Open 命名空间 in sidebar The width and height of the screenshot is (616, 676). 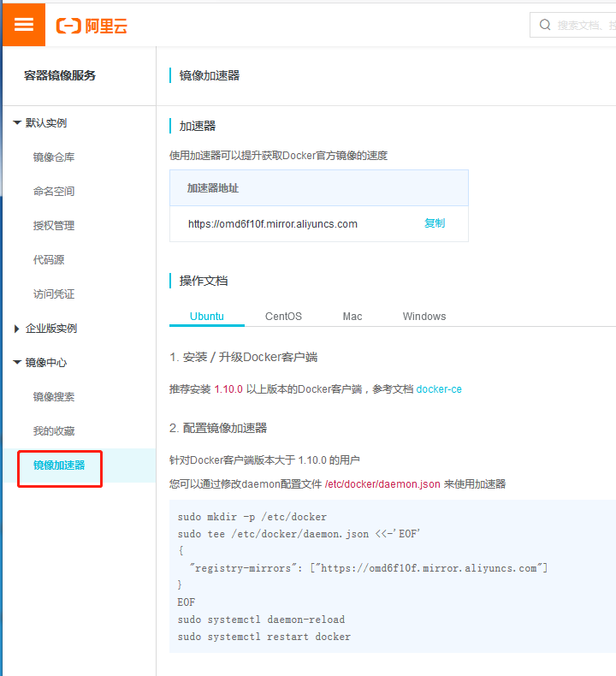(54, 192)
